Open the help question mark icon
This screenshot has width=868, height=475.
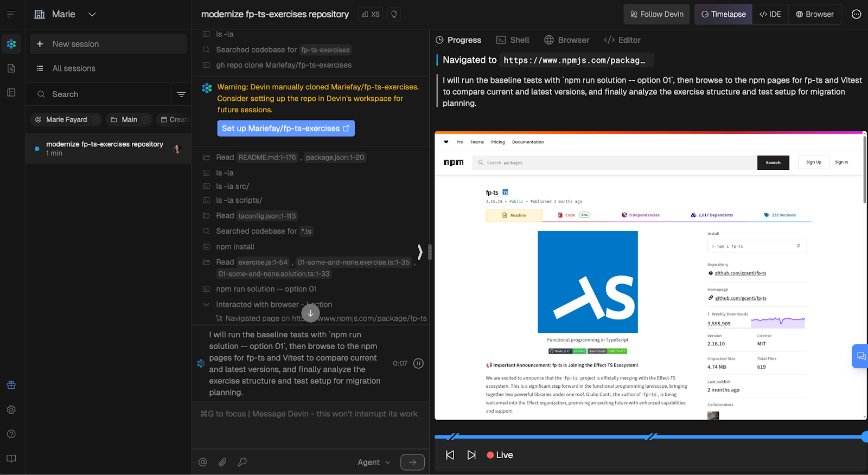[11, 434]
